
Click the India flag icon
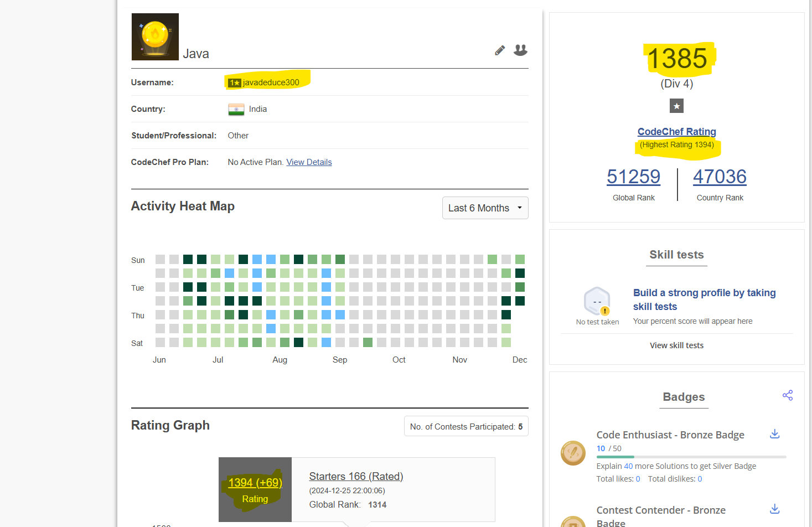click(x=236, y=110)
